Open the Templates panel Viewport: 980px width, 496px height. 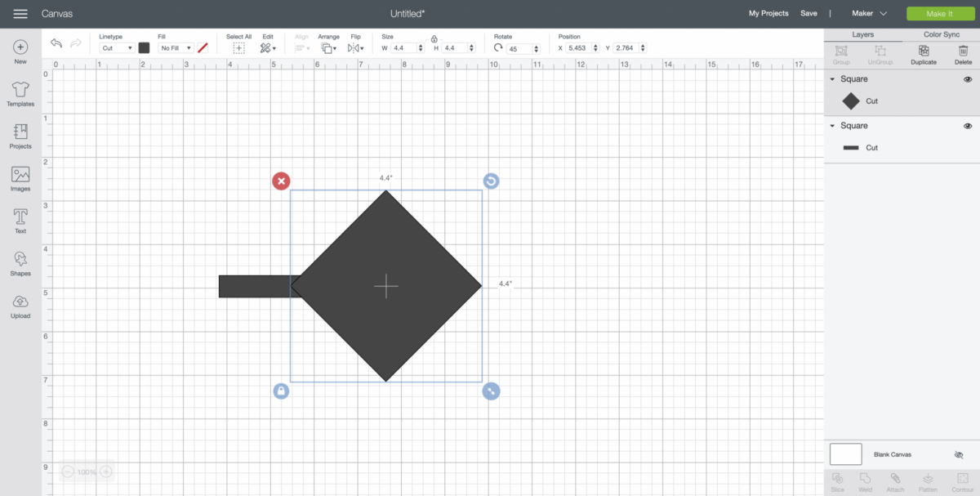point(20,95)
